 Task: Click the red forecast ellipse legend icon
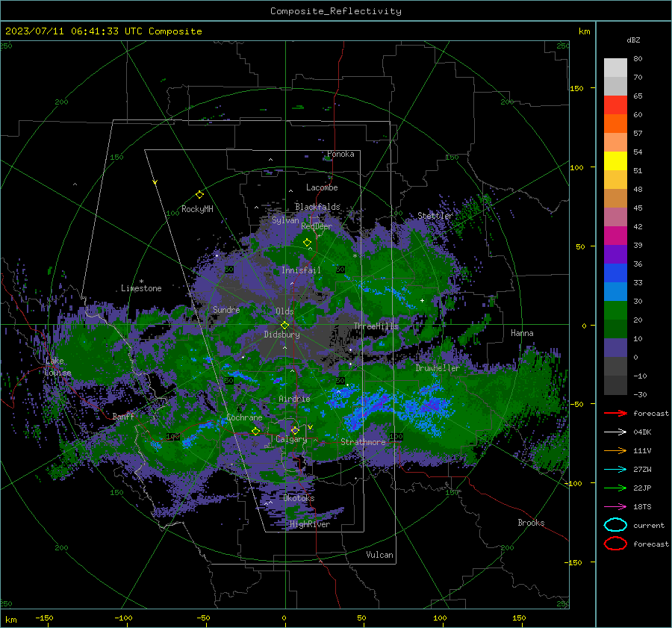615,544
